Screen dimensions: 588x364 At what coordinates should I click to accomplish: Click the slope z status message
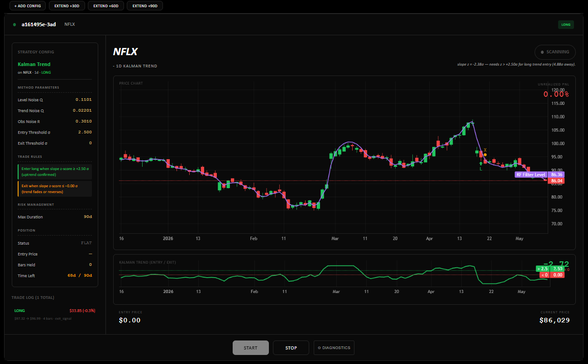(516, 64)
